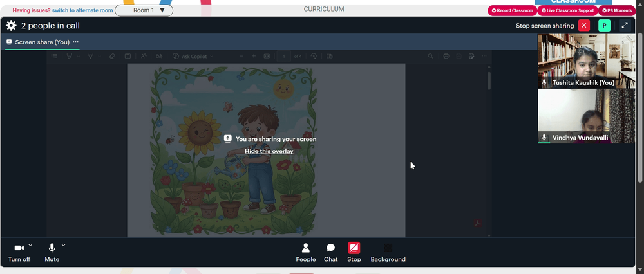Click the print icon in PDF toolbar

pyautogui.click(x=446, y=56)
